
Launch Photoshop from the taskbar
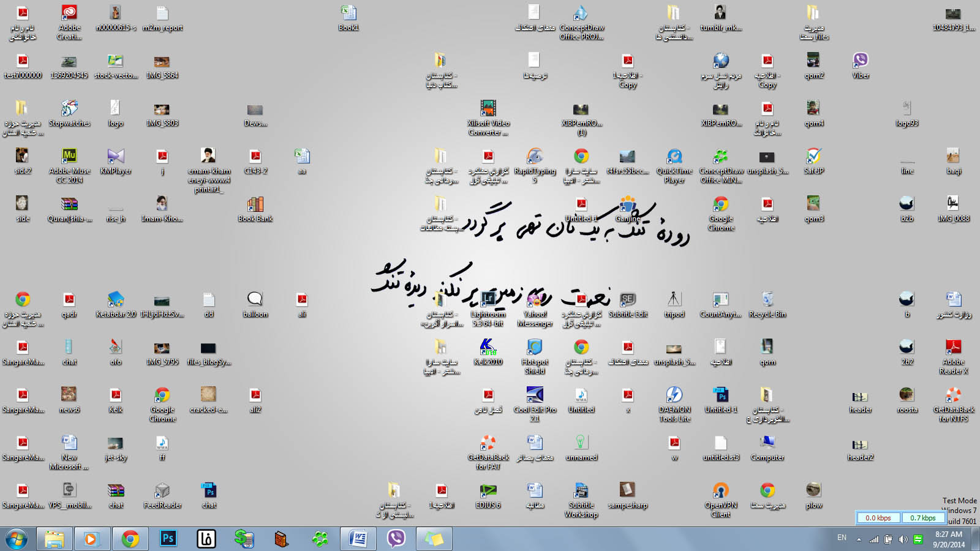coord(168,539)
